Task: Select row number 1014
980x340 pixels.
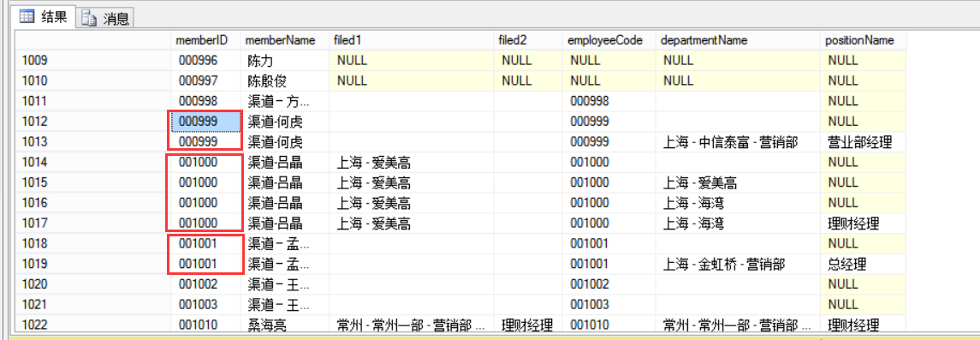Action: [x=93, y=163]
